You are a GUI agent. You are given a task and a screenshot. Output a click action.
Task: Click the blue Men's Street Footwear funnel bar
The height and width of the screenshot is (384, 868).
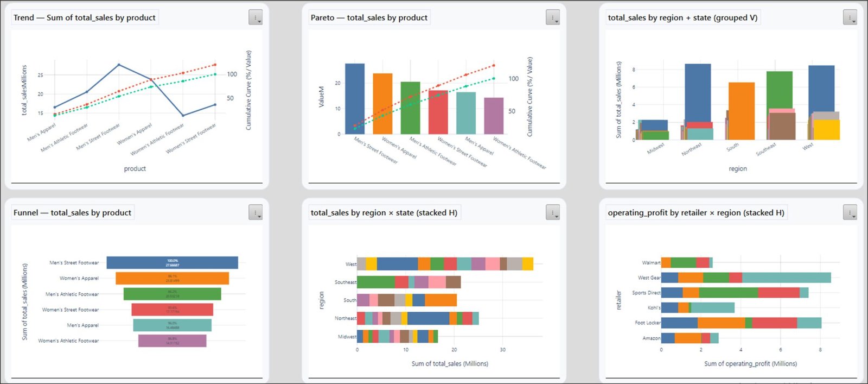tap(172, 263)
